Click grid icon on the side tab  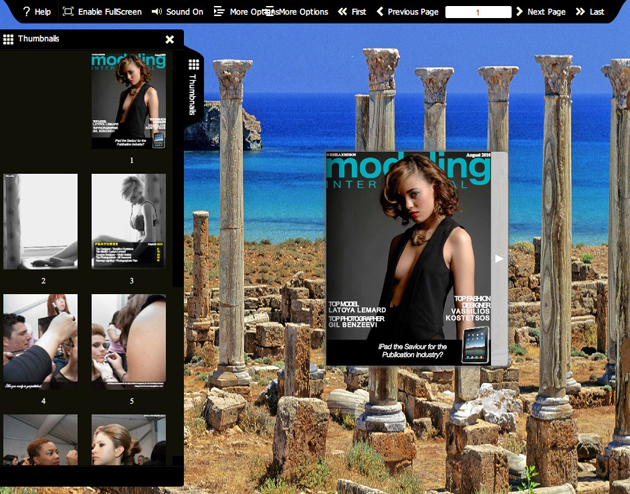click(194, 64)
